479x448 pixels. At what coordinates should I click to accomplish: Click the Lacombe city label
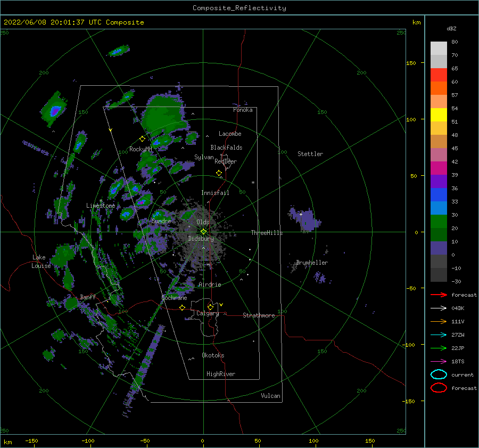coord(230,134)
